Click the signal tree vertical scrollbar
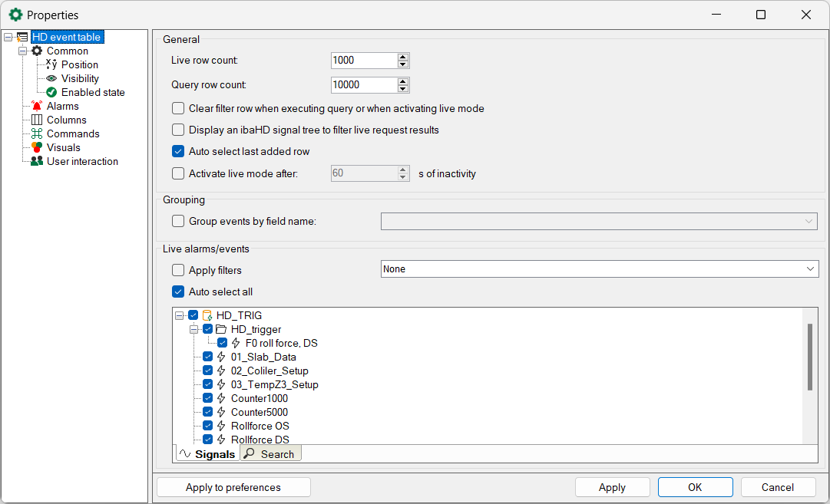The height and width of the screenshot is (504, 830). (809, 357)
